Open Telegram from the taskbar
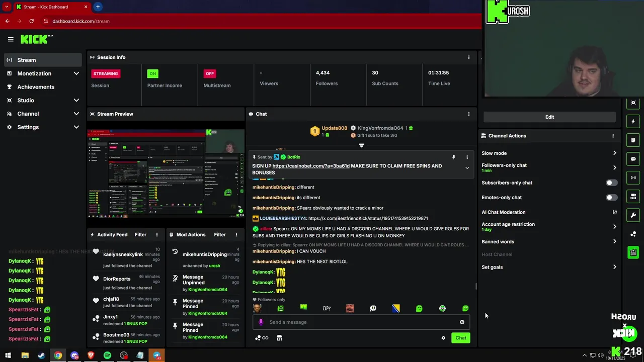The height and width of the screenshot is (362, 644). pos(156,355)
